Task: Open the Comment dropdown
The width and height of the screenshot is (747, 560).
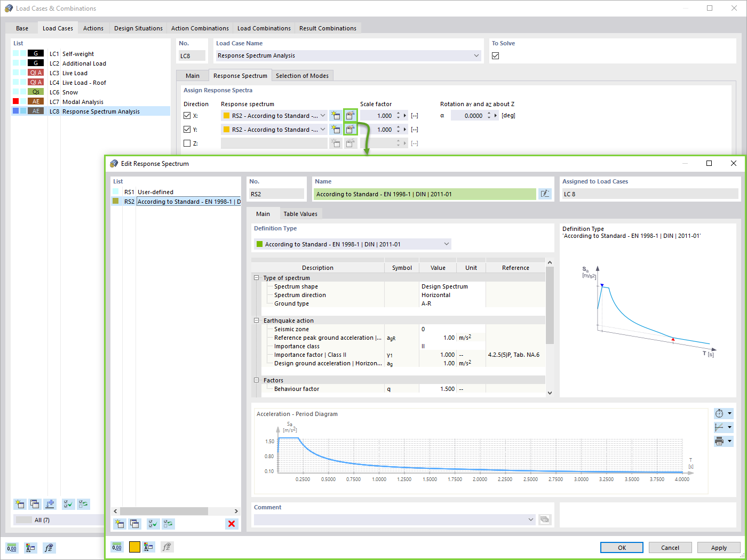Action: coord(530,519)
